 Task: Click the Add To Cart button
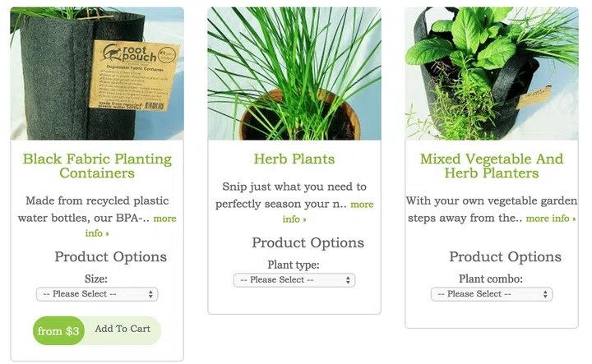tap(123, 329)
